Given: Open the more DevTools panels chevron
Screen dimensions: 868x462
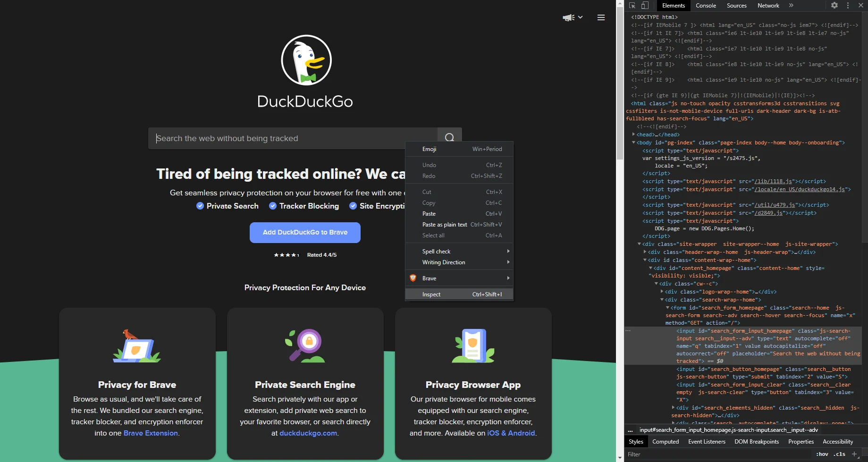Looking at the screenshot, I should pyautogui.click(x=792, y=5).
